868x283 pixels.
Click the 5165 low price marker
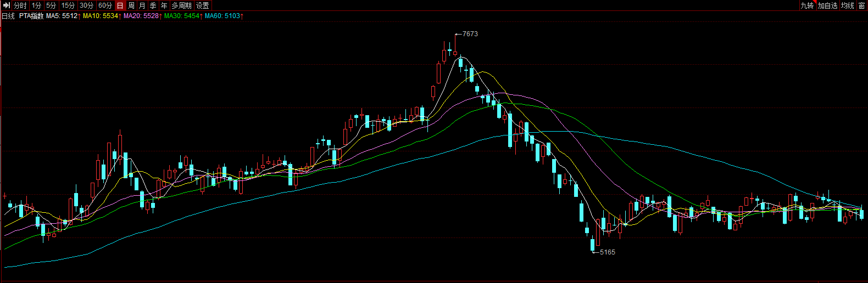click(608, 252)
